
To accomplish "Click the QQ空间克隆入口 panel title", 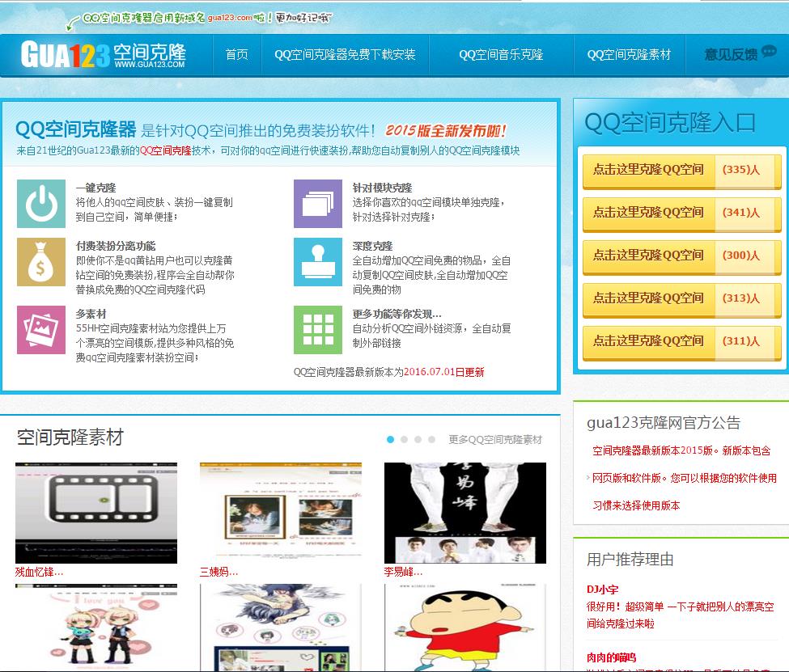I will point(670,123).
